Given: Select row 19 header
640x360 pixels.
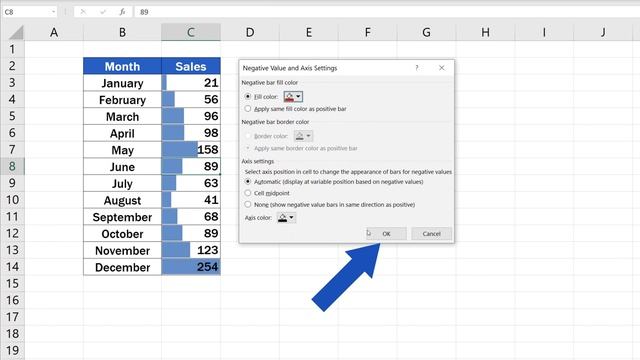Looking at the screenshot, I should tap(12, 351).
